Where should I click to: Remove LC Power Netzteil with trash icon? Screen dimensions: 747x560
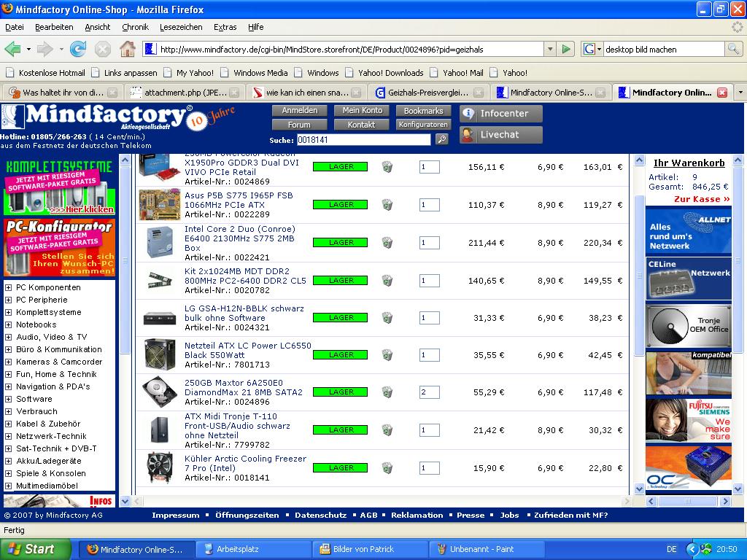pos(387,355)
